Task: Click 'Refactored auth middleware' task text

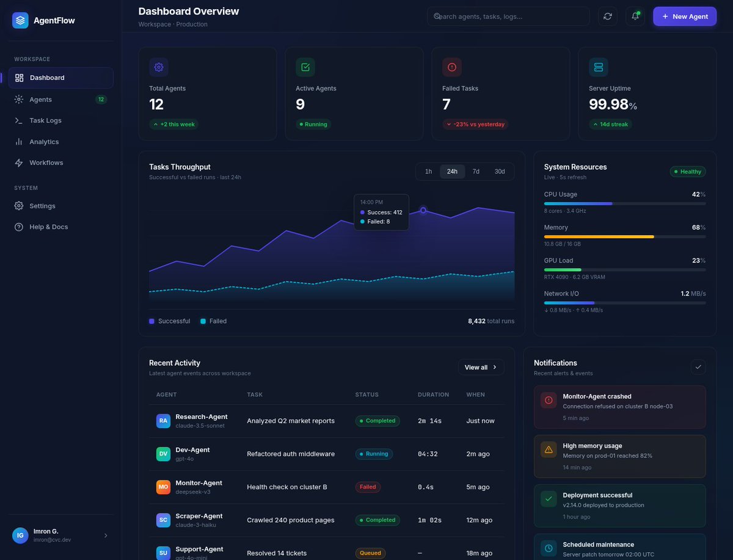Action: (291, 454)
